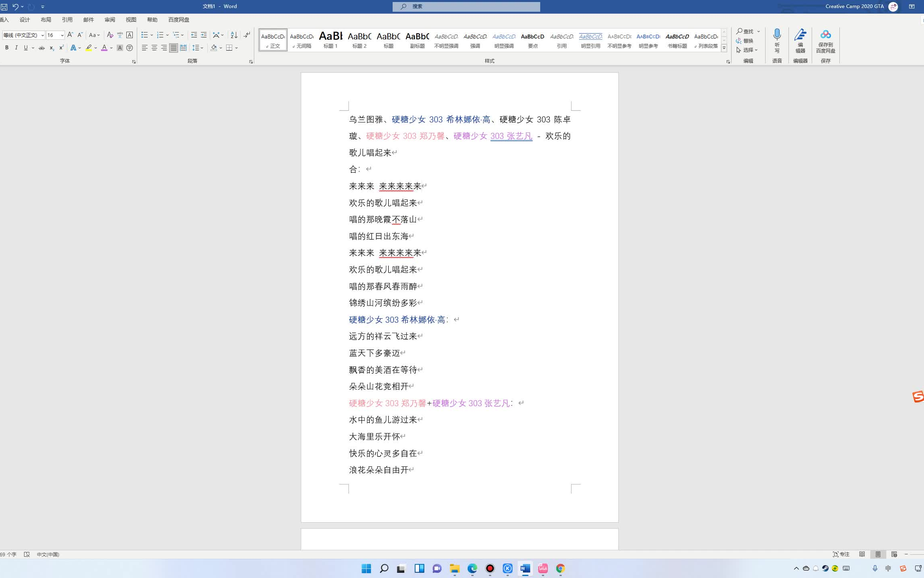
Task: Expand the numbering list dropdown arrow
Action: (167, 35)
